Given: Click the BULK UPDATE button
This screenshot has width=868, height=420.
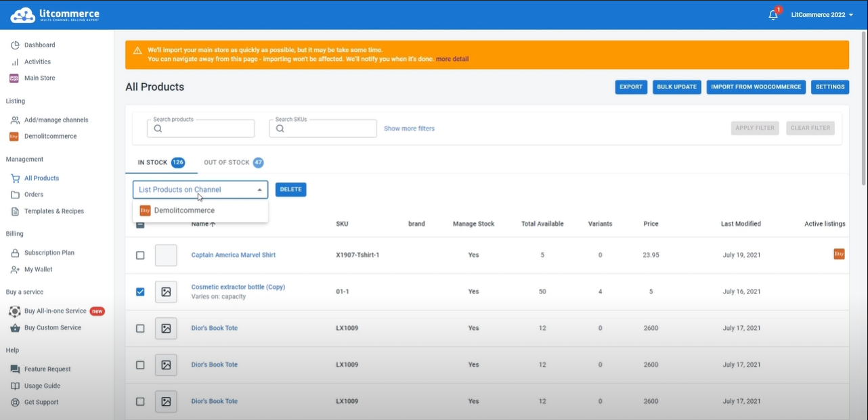Looking at the screenshot, I should pos(677,87).
